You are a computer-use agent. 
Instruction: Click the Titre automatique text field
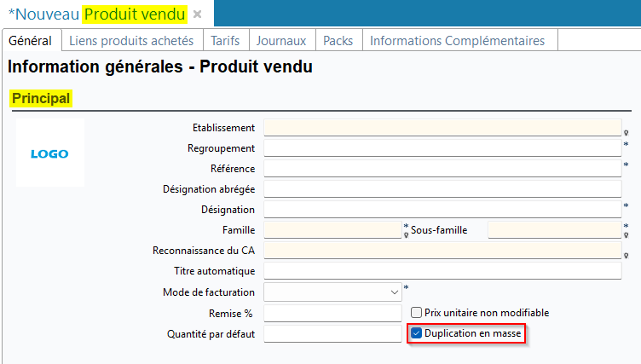442,271
